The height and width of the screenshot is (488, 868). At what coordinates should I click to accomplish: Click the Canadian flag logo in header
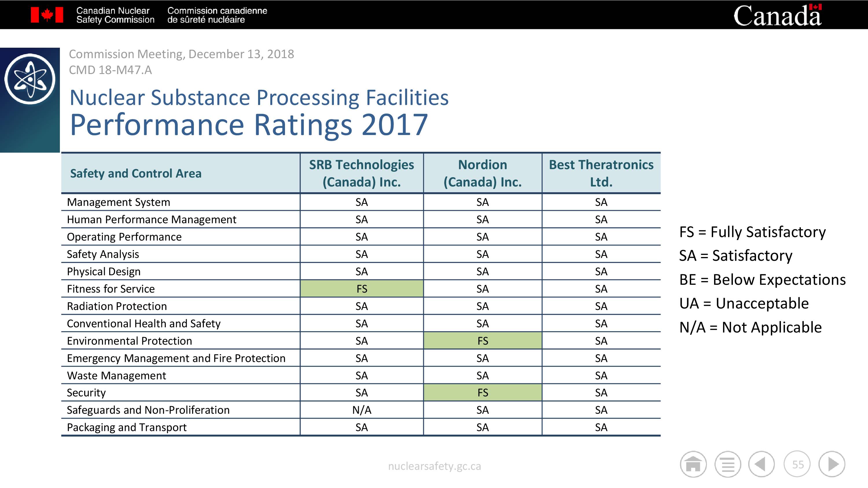[x=47, y=15]
